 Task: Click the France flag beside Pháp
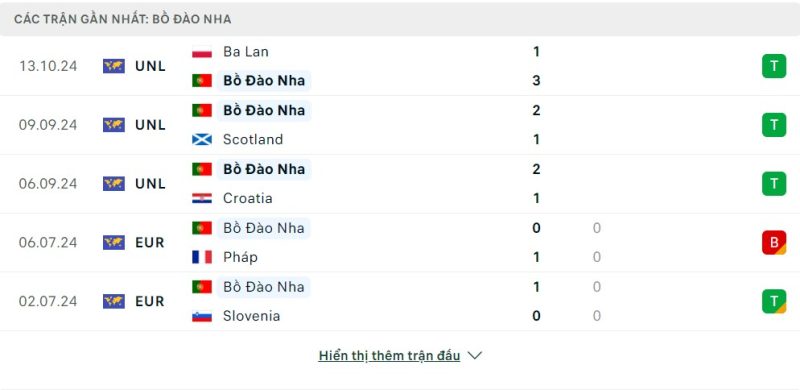coord(202,257)
